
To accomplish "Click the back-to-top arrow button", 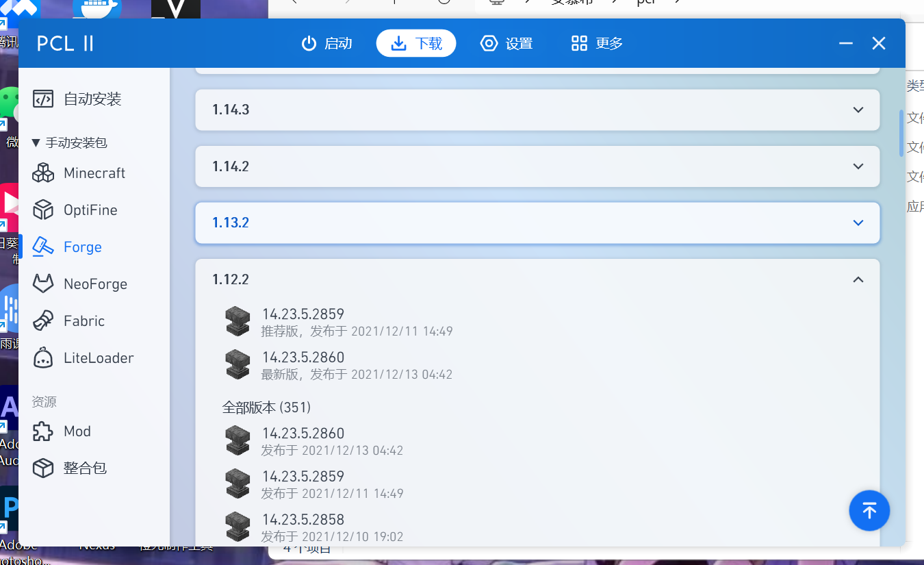I will point(869,510).
